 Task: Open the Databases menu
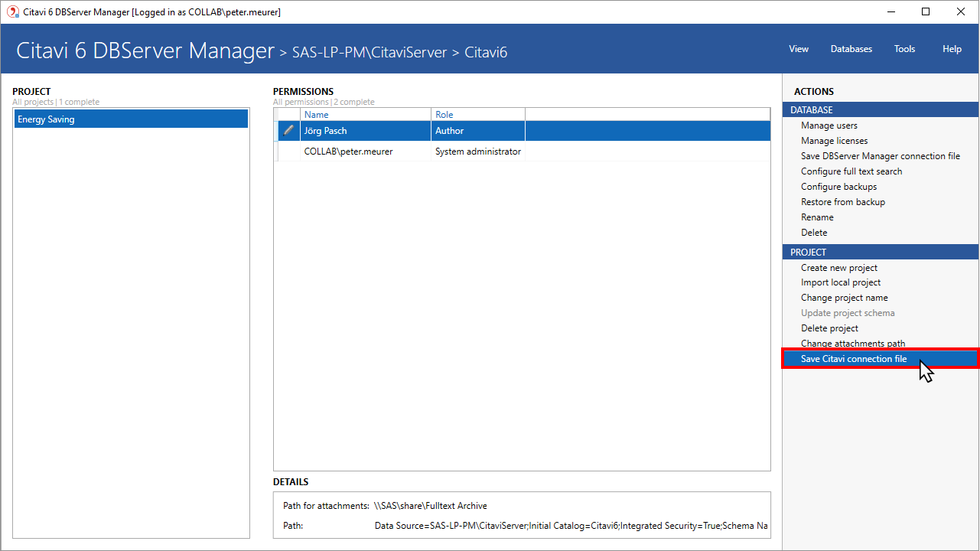click(x=851, y=49)
